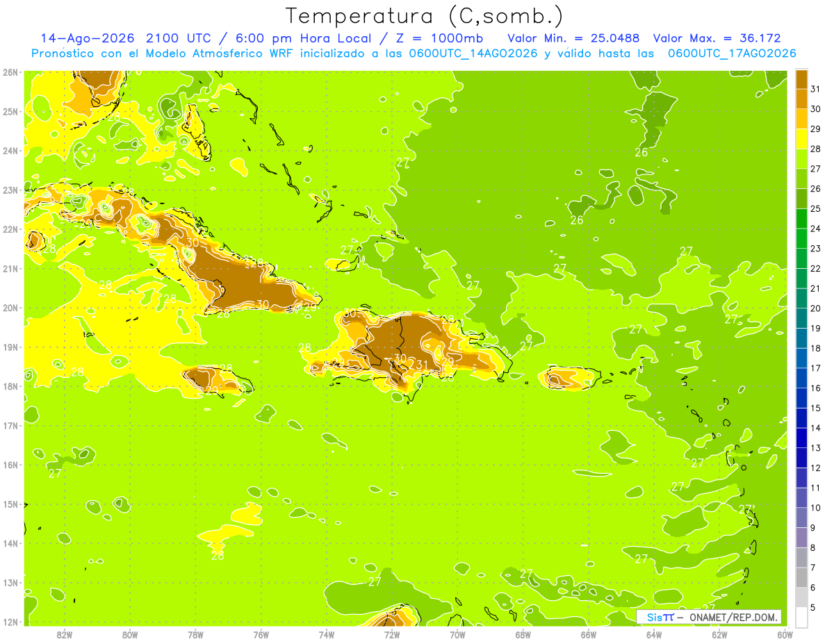Pick the green swatch between 24 and 25
The height and width of the screenshot is (644, 834).
point(801,218)
